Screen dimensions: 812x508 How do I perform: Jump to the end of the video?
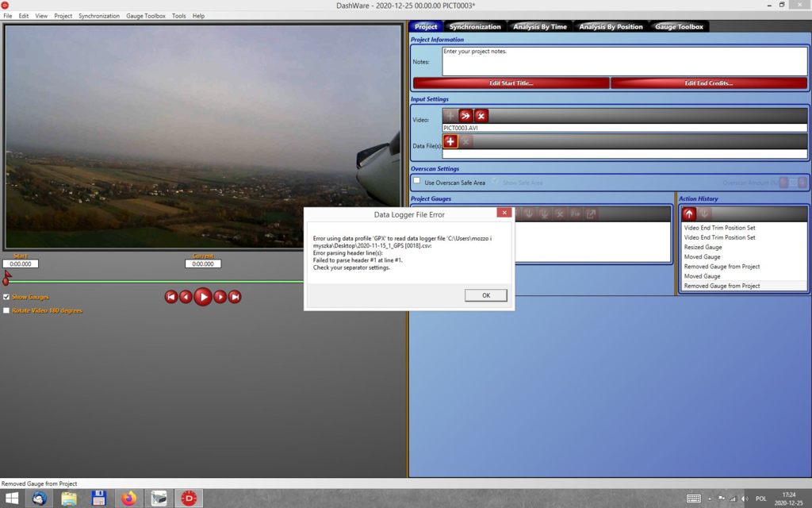(235, 297)
